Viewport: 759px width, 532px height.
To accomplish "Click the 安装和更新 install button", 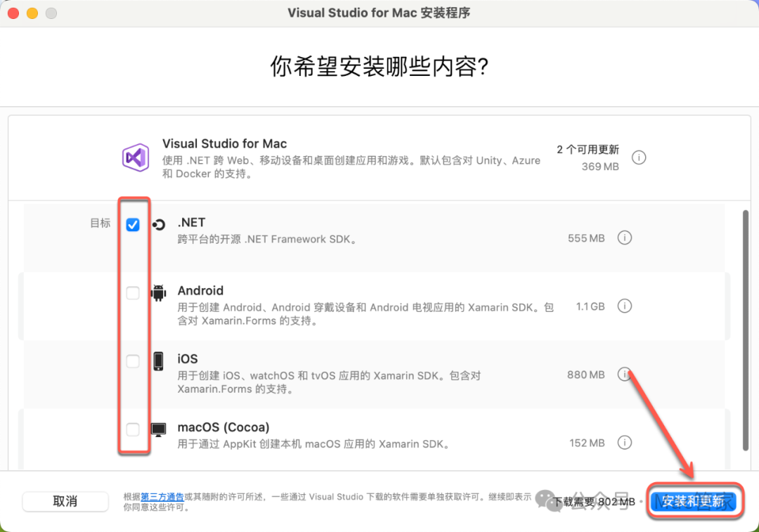I will click(693, 502).
